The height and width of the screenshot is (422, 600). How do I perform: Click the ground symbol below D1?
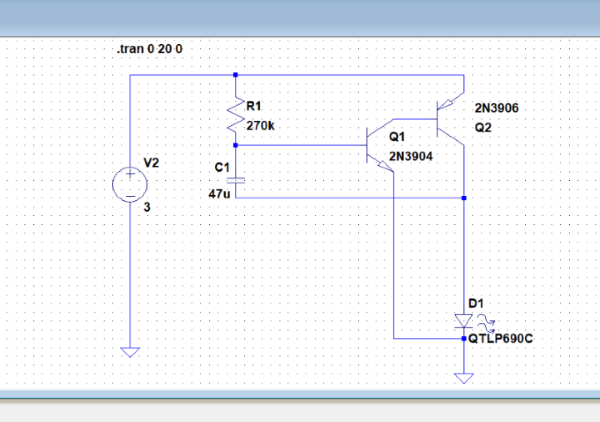coord(463,378)
